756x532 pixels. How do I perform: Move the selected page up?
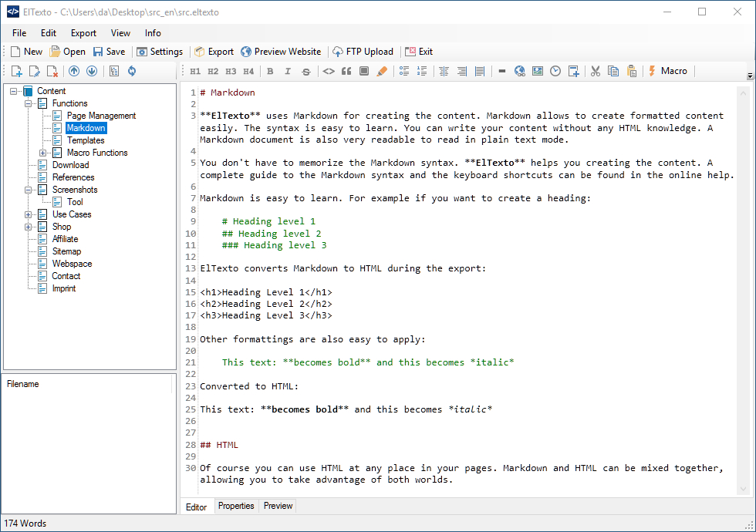pyautogui.click(x=74, y=72)
